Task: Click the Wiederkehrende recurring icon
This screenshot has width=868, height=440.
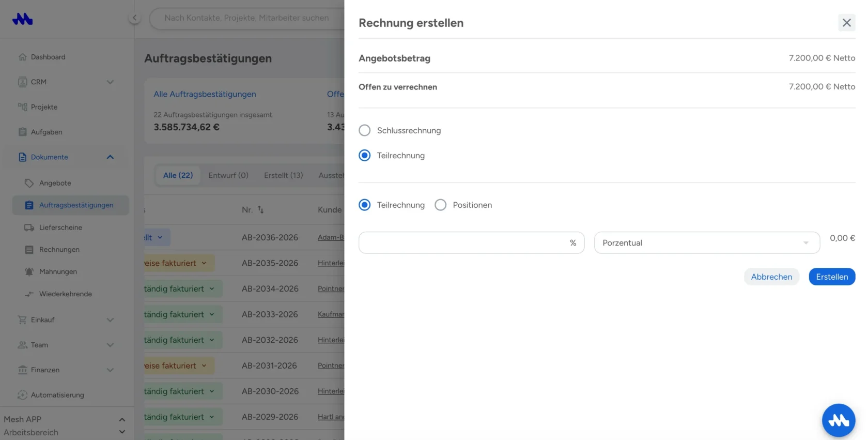Action: point(29,294)
